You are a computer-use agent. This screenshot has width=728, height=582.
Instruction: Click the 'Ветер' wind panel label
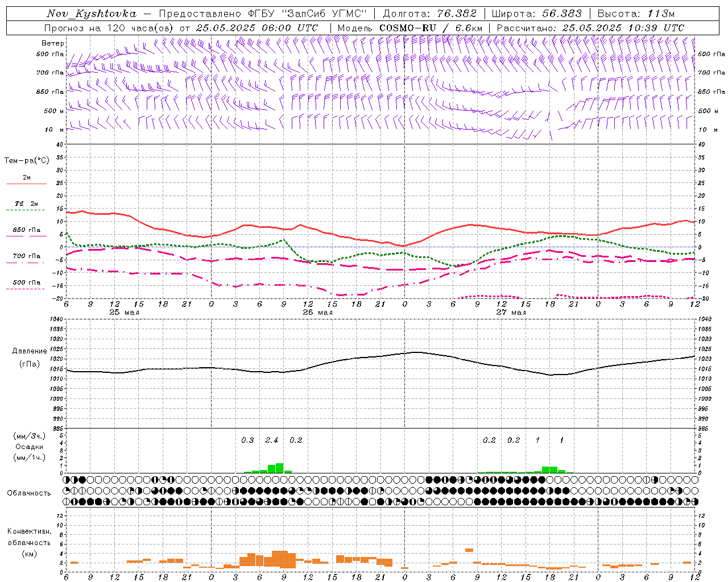(53, 43)
